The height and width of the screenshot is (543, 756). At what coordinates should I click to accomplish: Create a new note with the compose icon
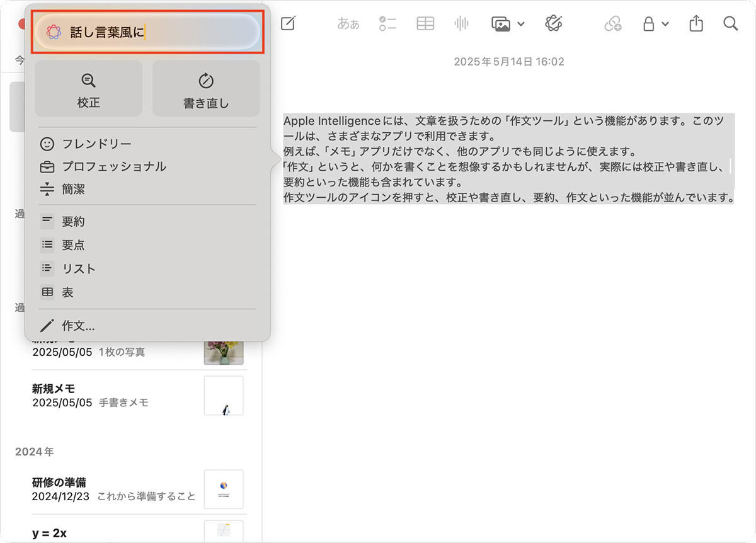pyautogui.click(x=288, y=24)
